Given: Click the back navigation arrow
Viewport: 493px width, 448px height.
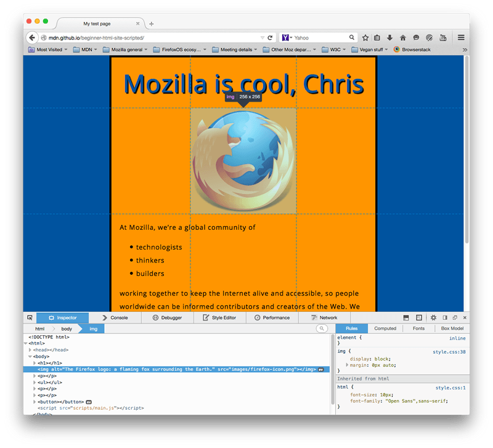Looking at the screenshot, I should 32,38.
